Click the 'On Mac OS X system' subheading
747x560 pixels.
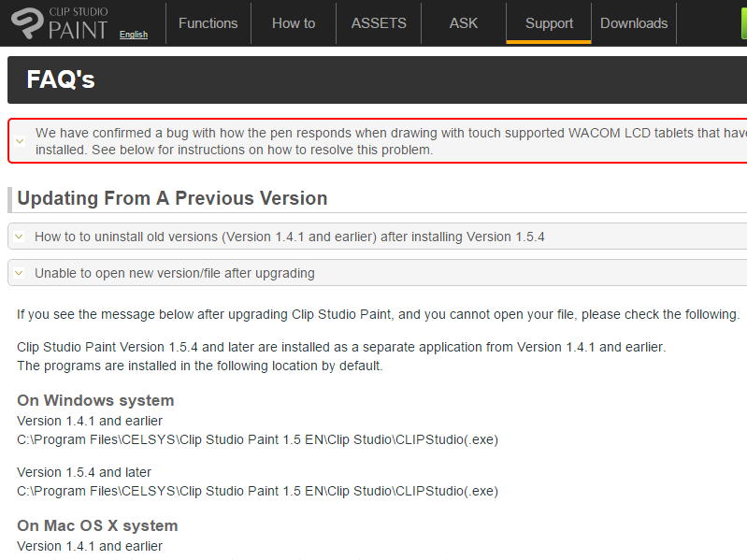(97, 525)
